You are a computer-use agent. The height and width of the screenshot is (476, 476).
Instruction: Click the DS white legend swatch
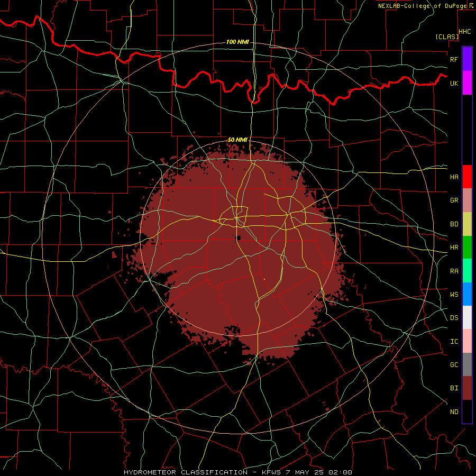click(x=467, y=317)
